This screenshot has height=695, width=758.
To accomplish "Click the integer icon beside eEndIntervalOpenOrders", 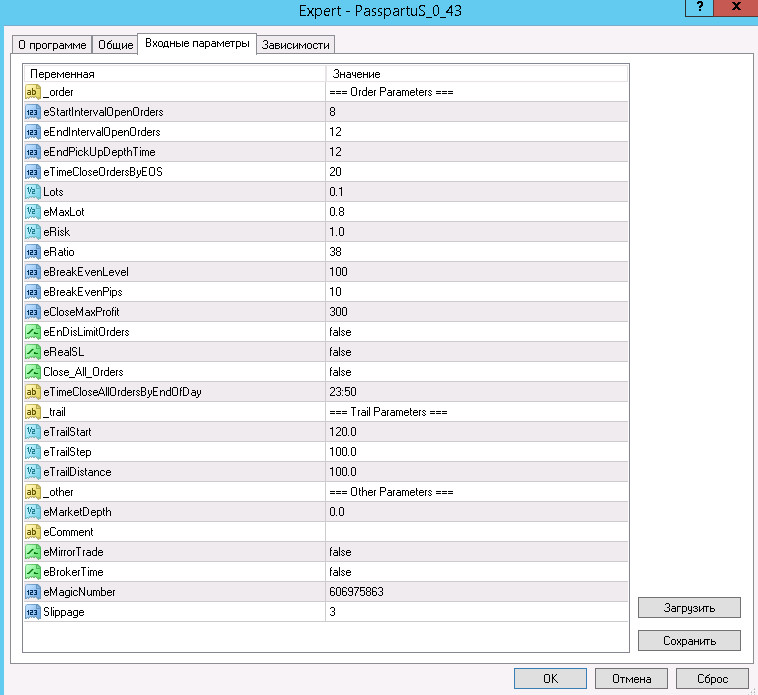I will click(32, 132).
